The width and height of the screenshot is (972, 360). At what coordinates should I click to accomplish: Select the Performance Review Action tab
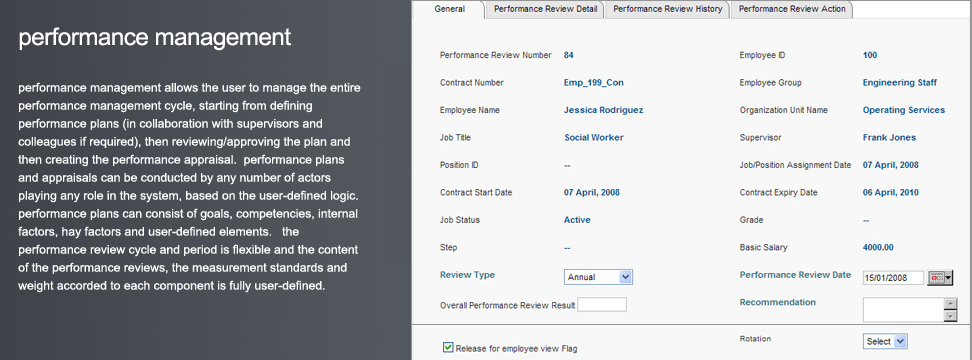pos(792,9)
